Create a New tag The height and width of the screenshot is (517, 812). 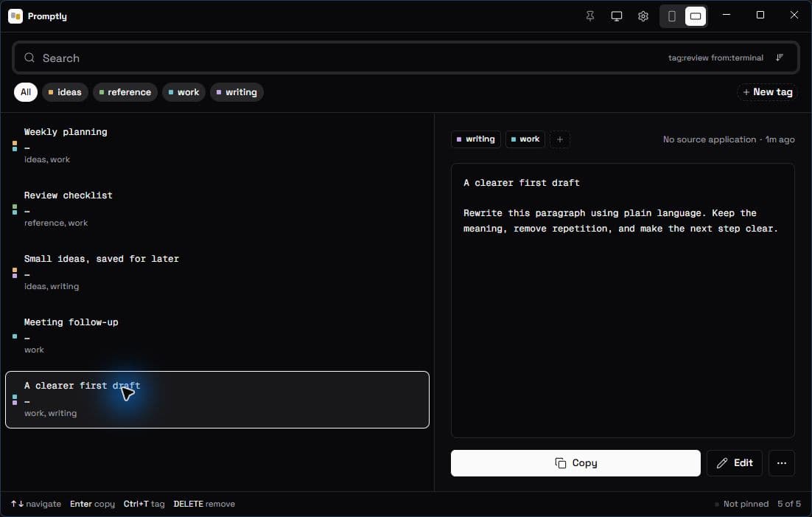768,91
